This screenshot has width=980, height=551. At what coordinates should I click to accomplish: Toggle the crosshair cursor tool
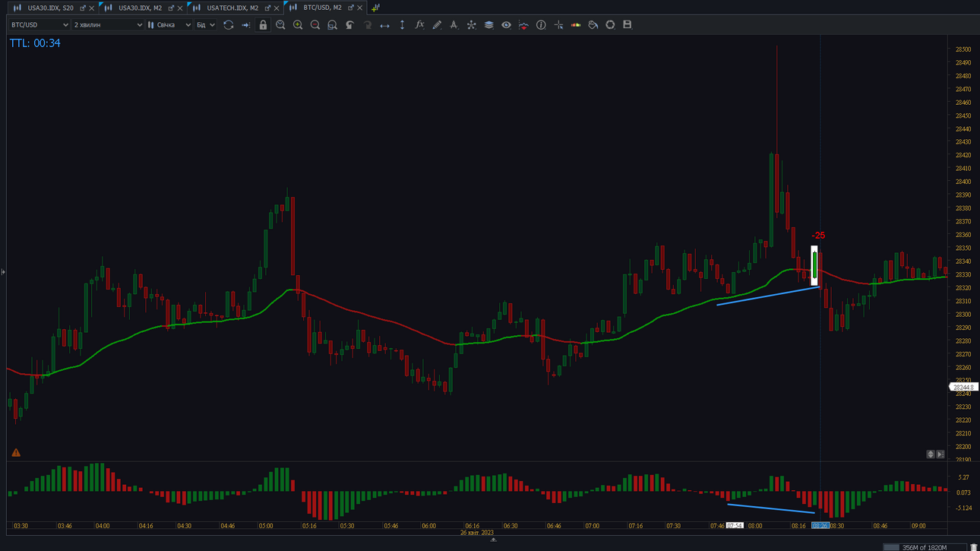pyautogui.click(x=558, y=25)
